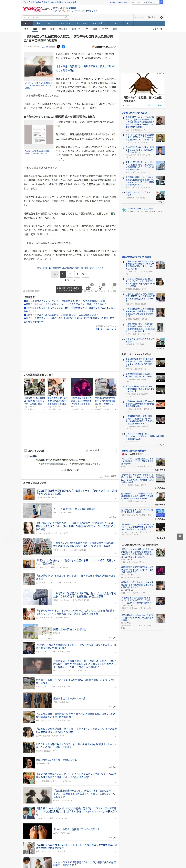
Task: Click the back-to-top arrow button
Action: coord(180,537)
